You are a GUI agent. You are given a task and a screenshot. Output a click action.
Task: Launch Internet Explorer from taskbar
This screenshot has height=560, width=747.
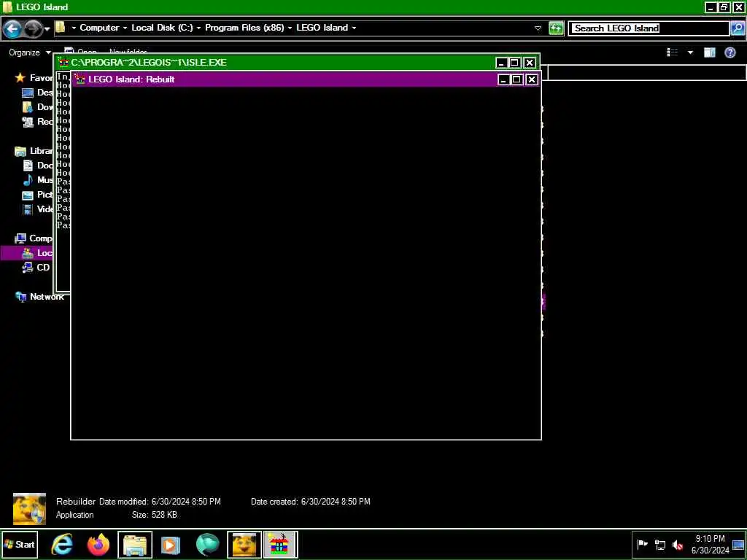(x=63, y=544)
